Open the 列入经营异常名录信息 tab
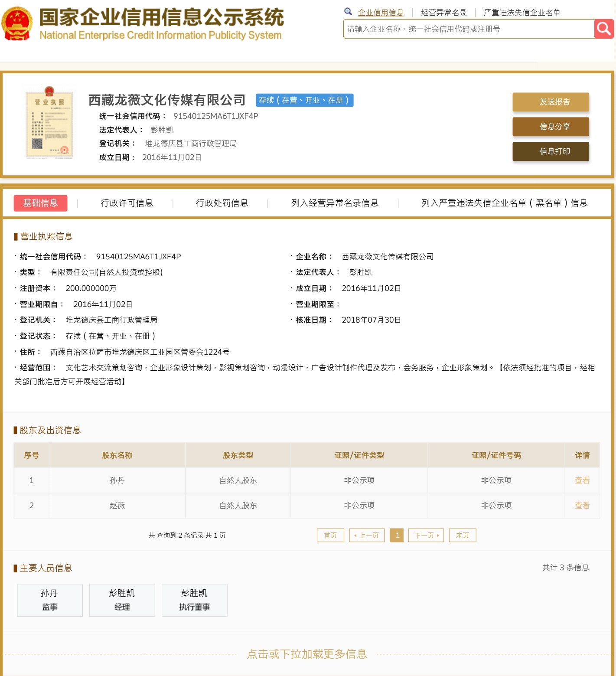 [334, 202]
